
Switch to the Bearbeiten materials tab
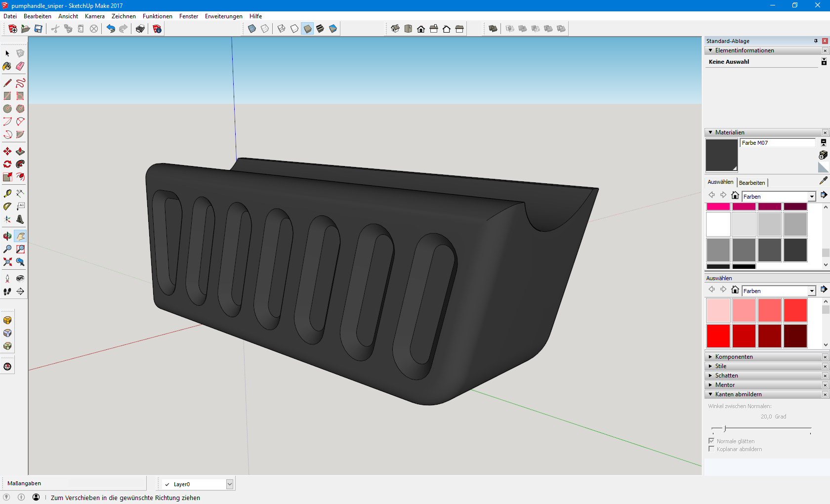pyautogui.click(x=751, y=183)
